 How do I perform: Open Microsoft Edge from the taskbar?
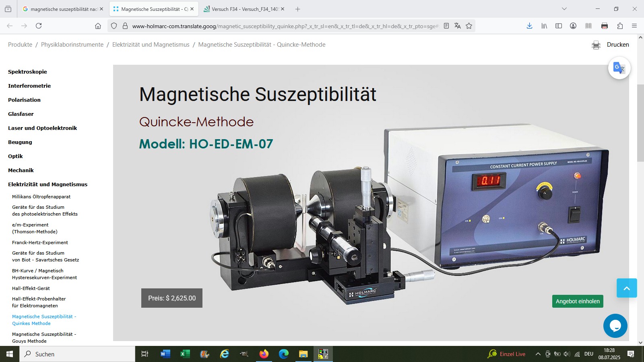point(284,354)
